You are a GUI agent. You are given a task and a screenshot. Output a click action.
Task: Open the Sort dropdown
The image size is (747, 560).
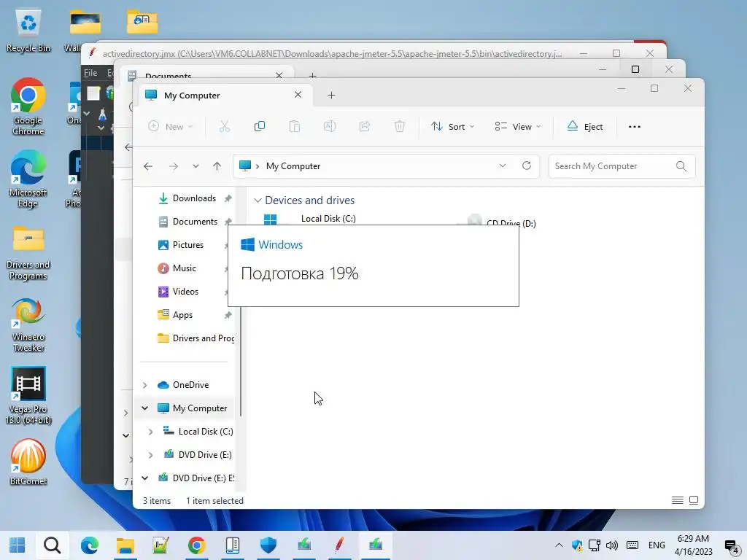click(452, 127)
